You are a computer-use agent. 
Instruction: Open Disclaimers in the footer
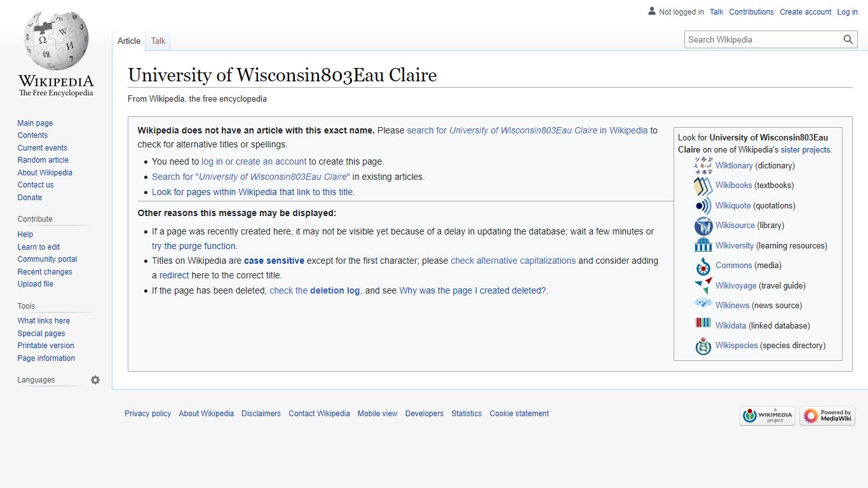click(261, 414)
